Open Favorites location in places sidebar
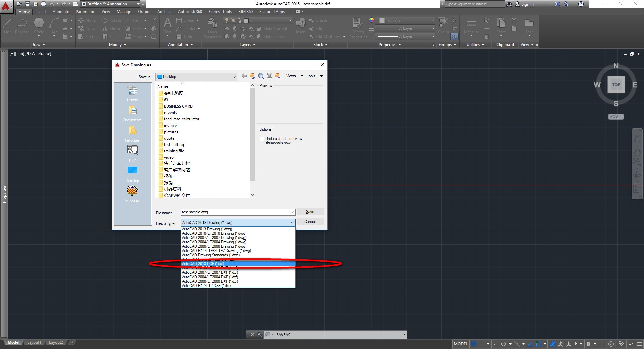 pyautogui.click(x=132, y=134)
